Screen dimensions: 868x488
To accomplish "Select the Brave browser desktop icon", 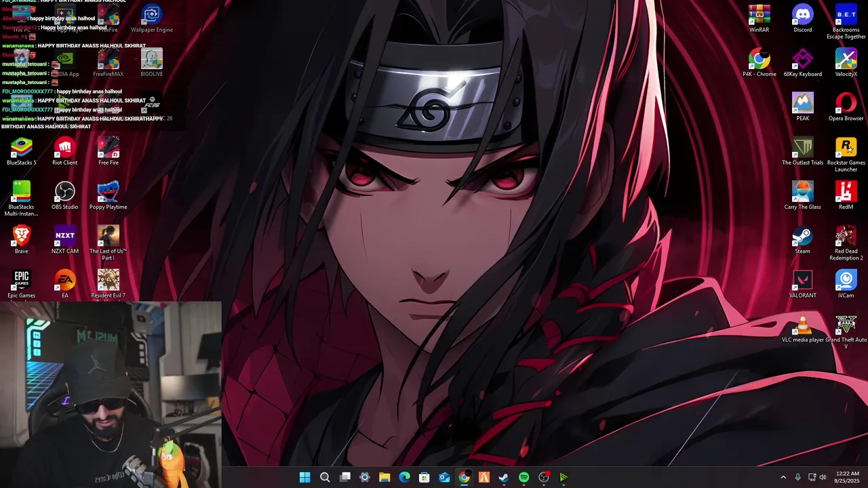I will coord(21,240).
